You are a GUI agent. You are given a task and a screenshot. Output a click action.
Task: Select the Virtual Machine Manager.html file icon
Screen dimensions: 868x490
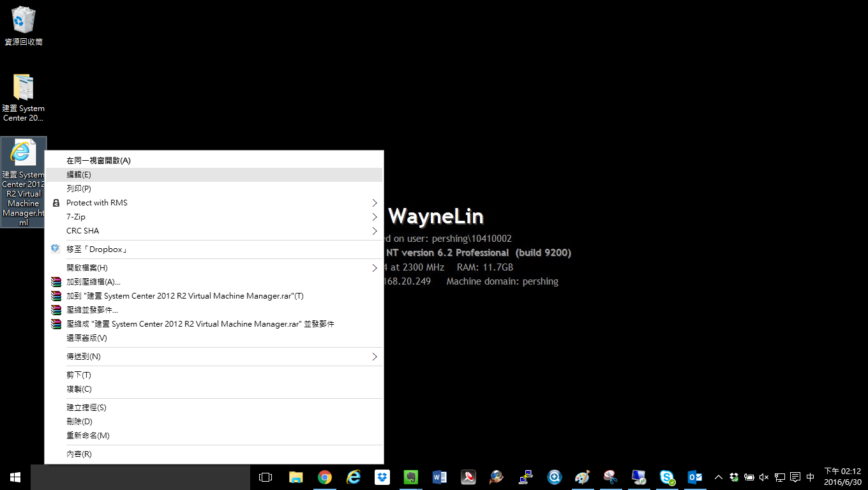point(24,182)
